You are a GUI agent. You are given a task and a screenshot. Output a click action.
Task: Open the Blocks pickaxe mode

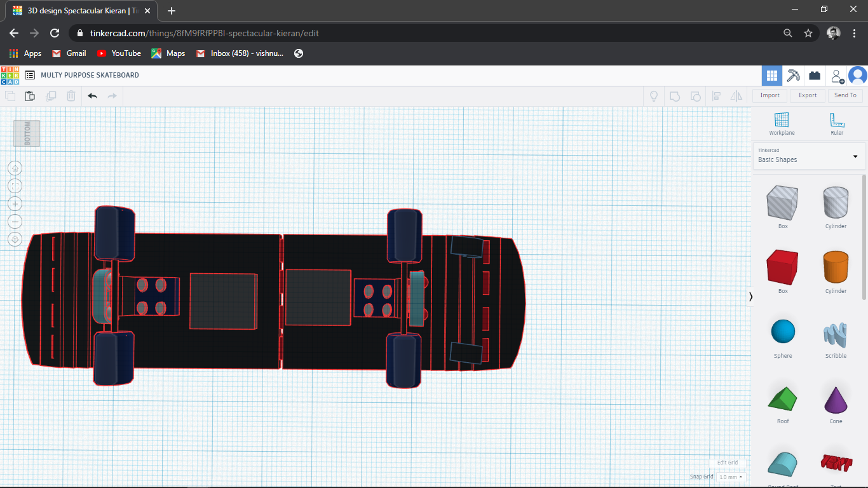(793, 76)
